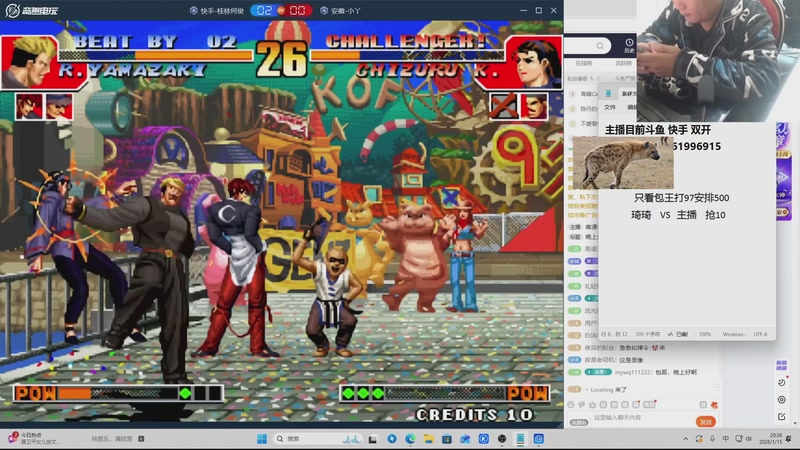Click the chat message input field
The height and width of the screenshot is (450, 800).
pyautogui.click(x=642, y=418)
